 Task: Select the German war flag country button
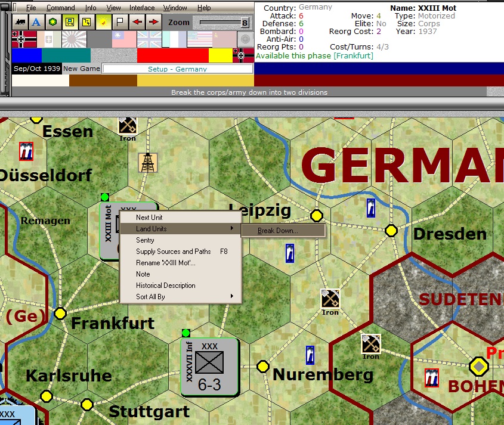click(x=24, y=39)
